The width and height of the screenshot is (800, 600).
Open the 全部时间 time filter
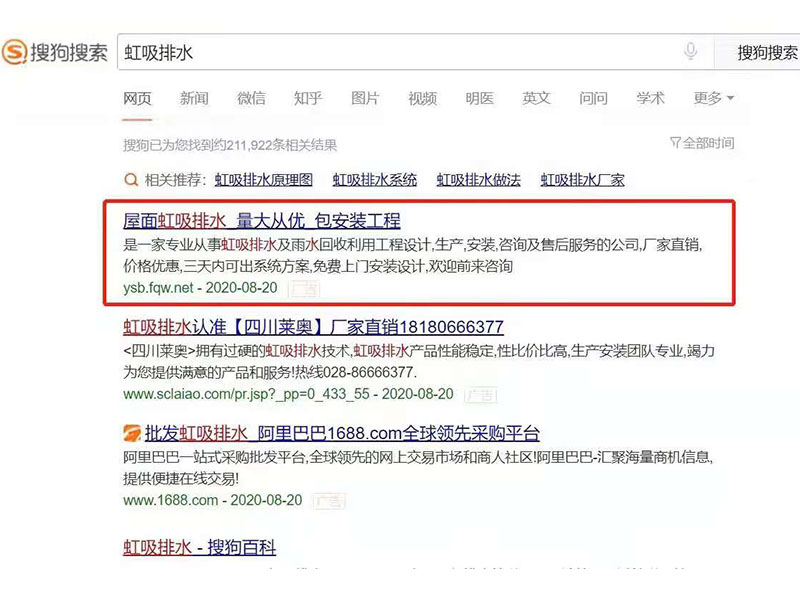click(x=702, y=143)
